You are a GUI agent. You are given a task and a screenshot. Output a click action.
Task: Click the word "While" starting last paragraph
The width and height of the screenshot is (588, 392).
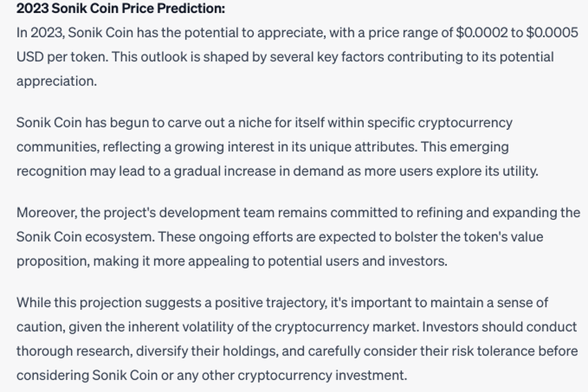(33, 302)
